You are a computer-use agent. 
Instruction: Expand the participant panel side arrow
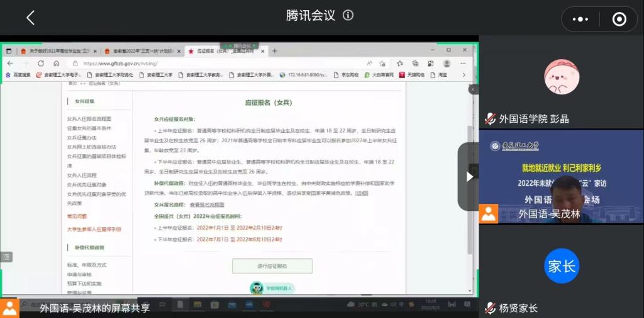click(x=469, y=177)
